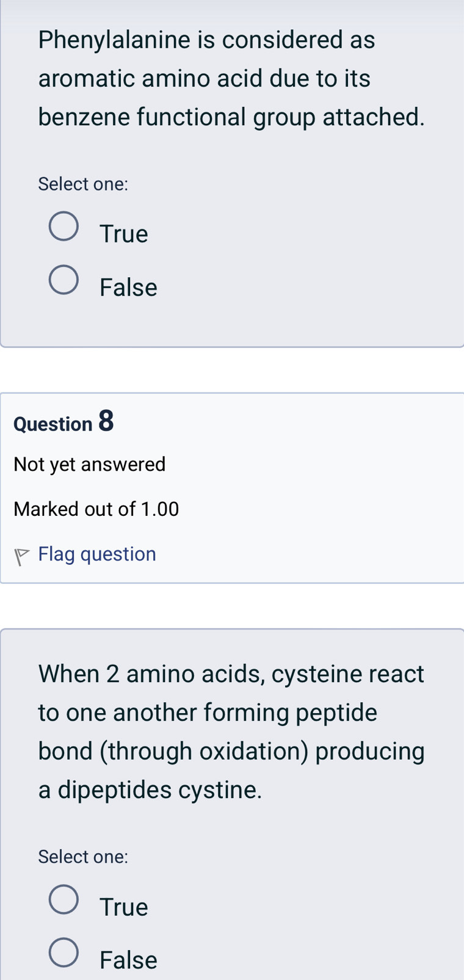Viewport: 464px width, 980px height.
Task: Click the word "Phenylalanine" in first statement
Action: tap(114, 40)
